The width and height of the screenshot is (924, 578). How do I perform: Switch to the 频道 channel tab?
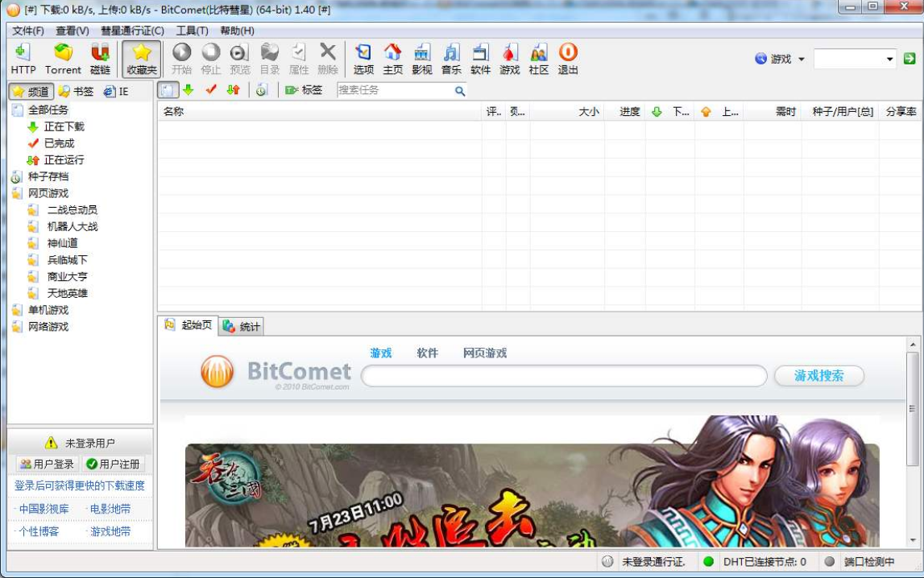pyautogui.click(x=31, y=91)
